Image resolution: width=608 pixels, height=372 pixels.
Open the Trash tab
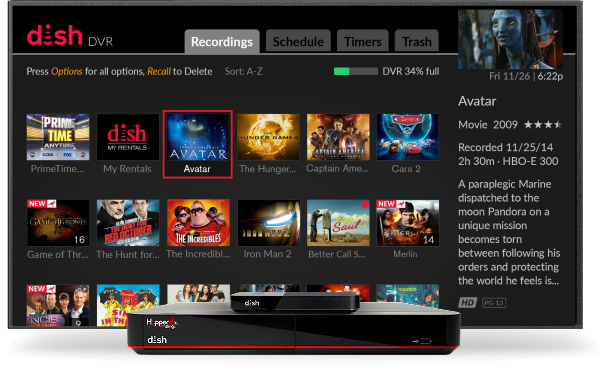(x=416, y=41)
